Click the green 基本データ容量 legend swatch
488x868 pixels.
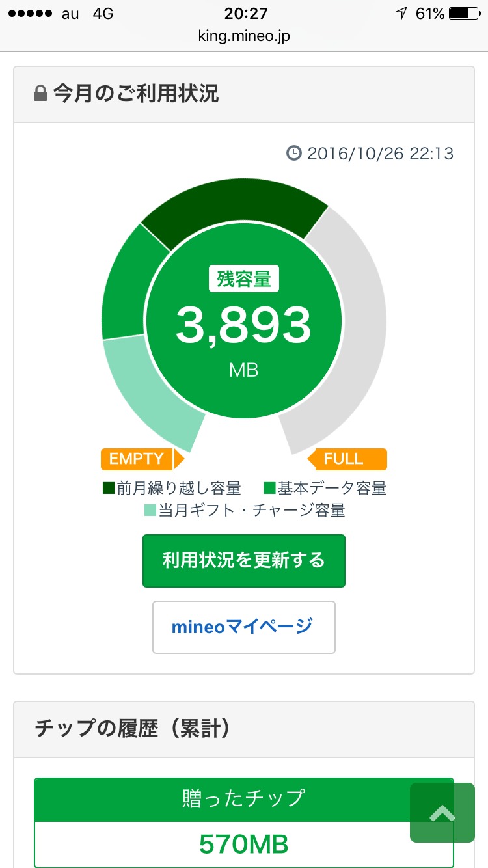(269, 488)
